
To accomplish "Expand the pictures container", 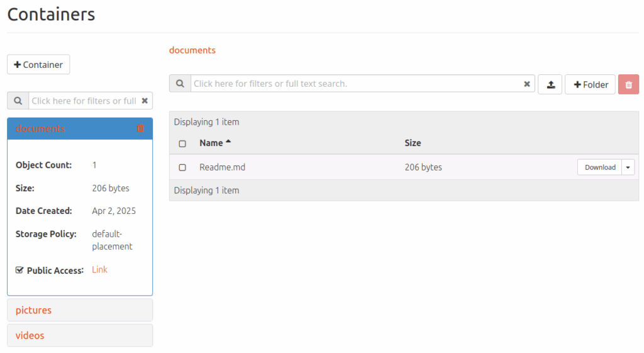I will point(80,310).
